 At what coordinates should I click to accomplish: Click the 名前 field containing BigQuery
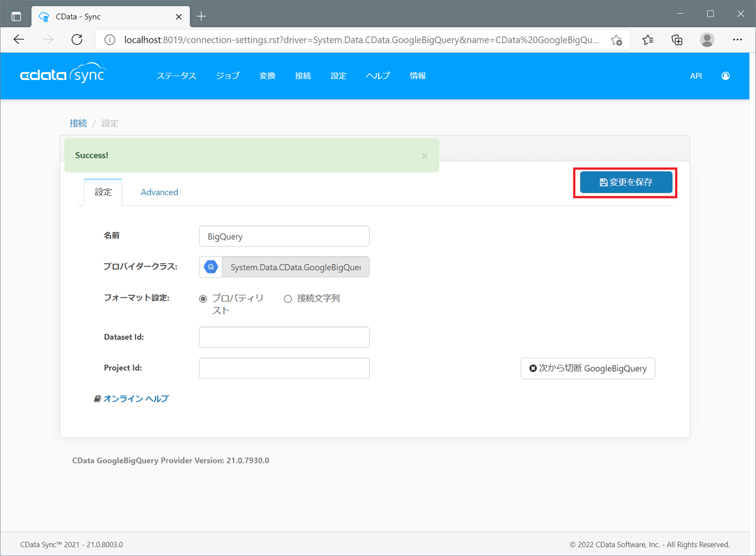(284, 236)
